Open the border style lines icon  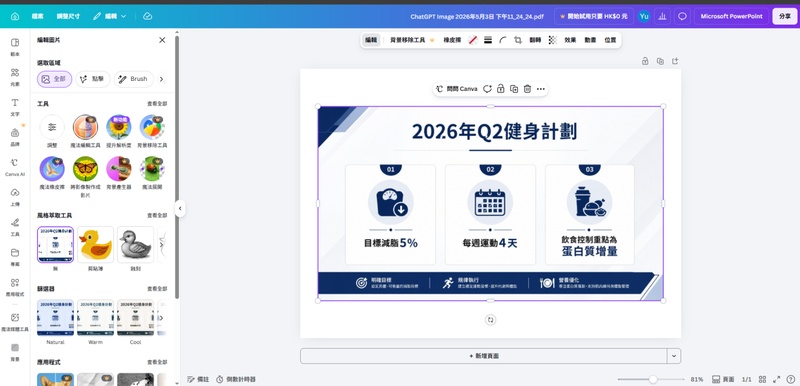point(488,40)
